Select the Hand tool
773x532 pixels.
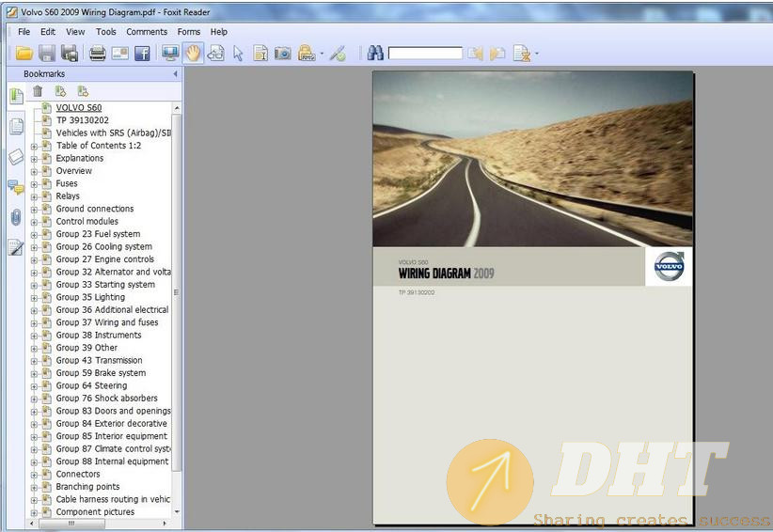pos(193,53)
